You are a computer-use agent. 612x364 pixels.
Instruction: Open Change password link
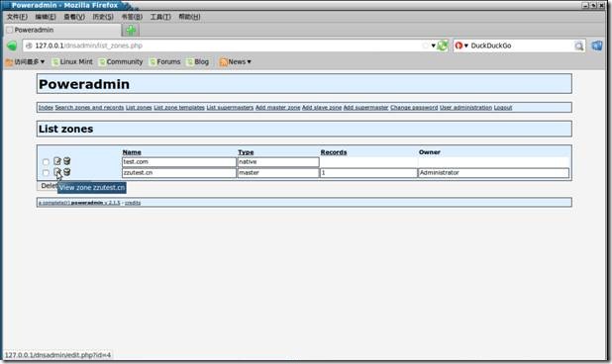coord(414,108)
